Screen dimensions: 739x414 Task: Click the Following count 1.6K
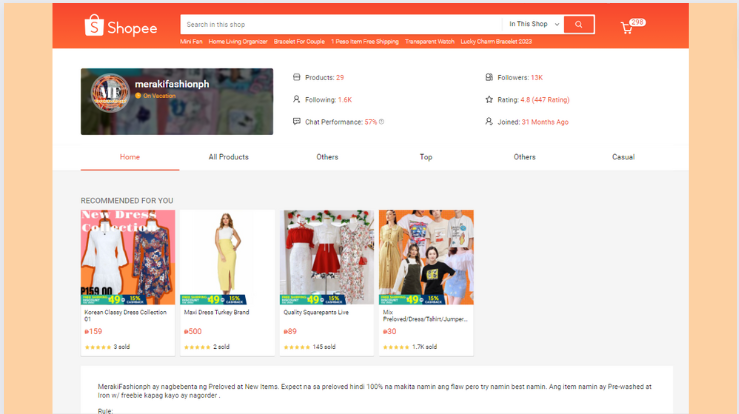[x=345, y=99]
